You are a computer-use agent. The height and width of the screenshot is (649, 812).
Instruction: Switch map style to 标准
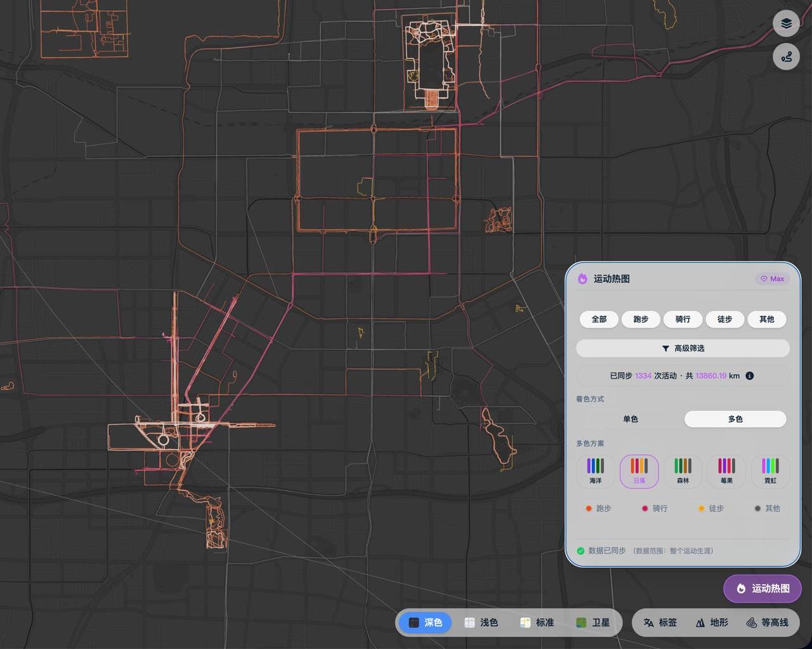(537, 622)
